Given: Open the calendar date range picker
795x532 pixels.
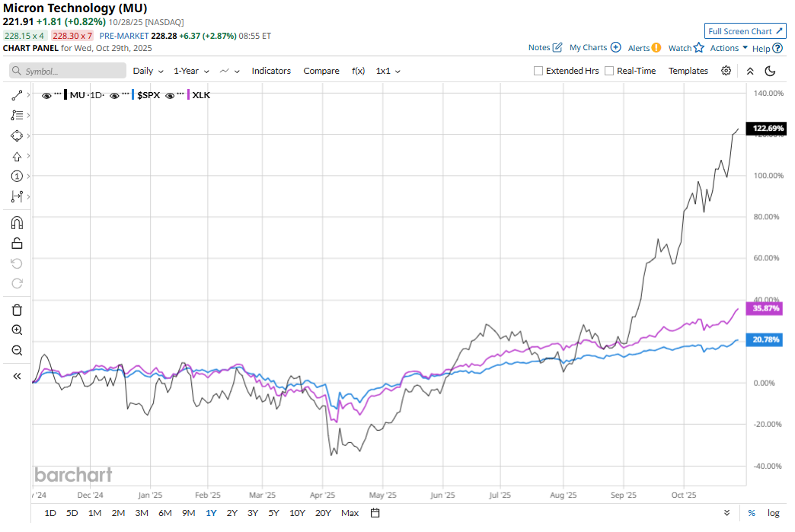Looking at the screenshot, I should point(375,513).
